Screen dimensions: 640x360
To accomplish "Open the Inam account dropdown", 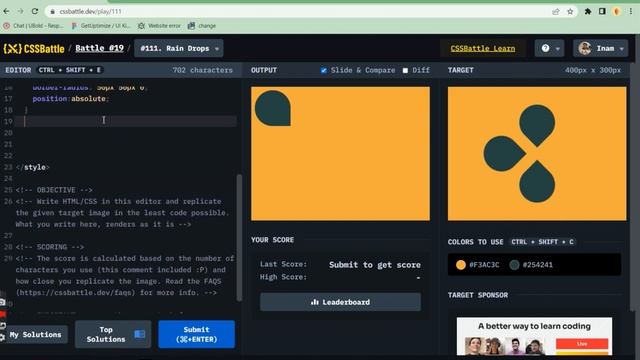I will coord(600,48).
